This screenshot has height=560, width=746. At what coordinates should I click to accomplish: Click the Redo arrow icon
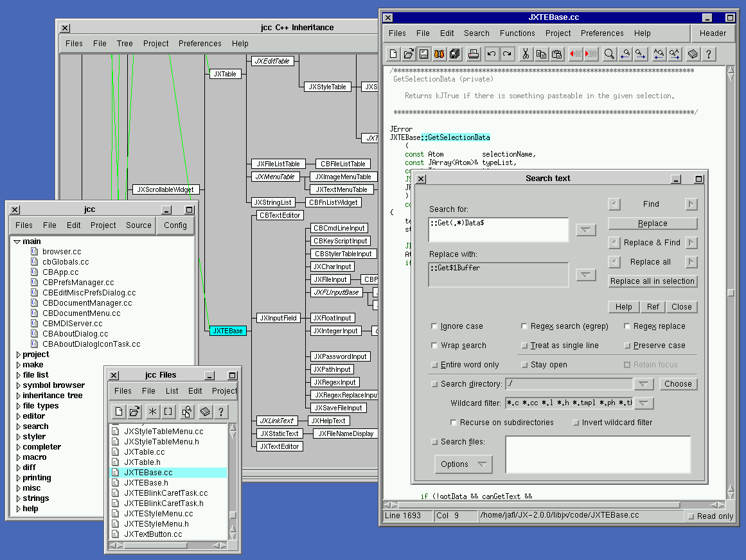(x=507, y=54)
